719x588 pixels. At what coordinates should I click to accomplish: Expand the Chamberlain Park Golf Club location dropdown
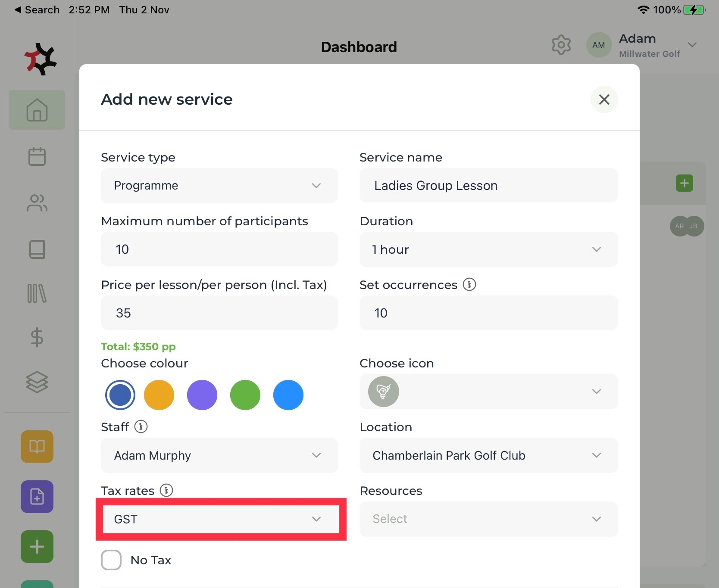coord(488,455)
